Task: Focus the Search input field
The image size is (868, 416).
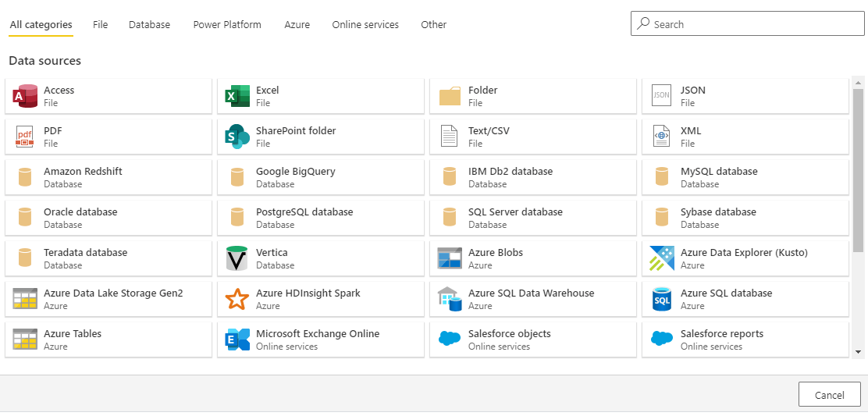Action: pyautogui.click(x=747, y=23)
